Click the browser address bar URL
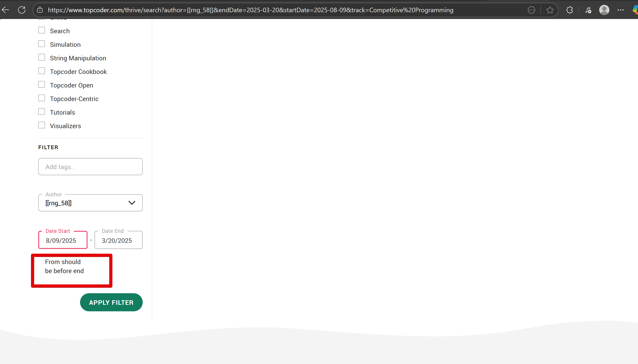638x364 pixels. (x=250, y=10)
